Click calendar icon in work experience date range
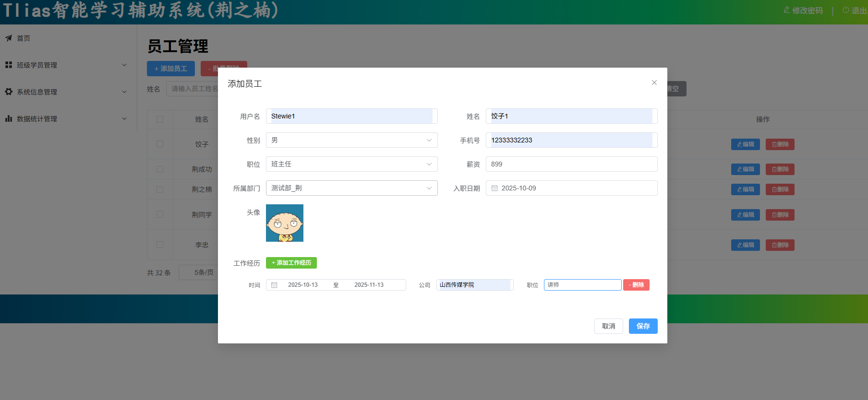 pyautogui.click(x=274, y=285)
